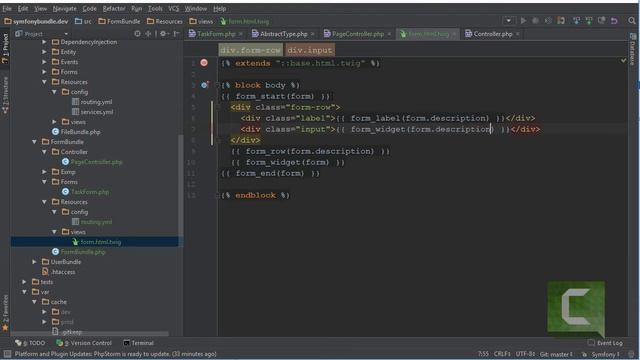640x360 pixels.
Task: Expand the Events folder
Action: point(44,62)
